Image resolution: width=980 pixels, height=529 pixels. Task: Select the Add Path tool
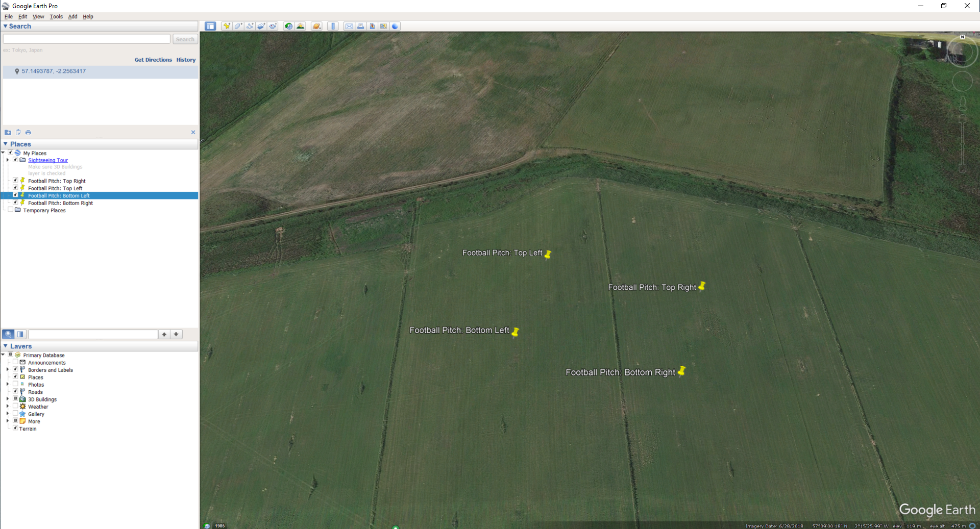(250, 26)
